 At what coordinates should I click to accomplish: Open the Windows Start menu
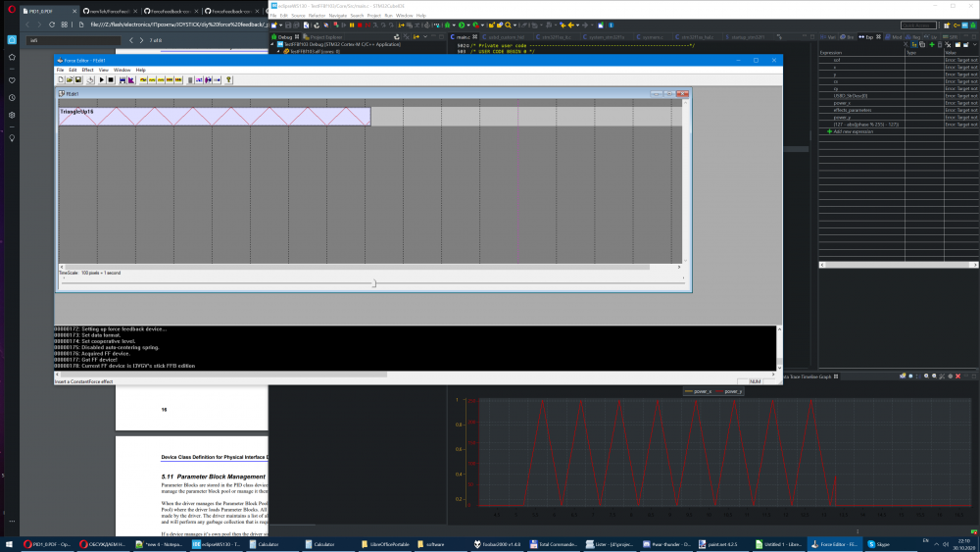tap(8, 543)
